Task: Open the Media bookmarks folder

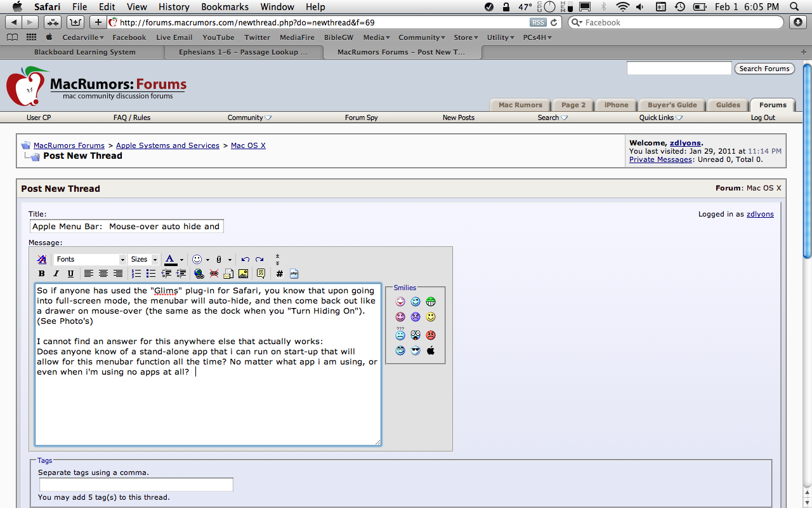Action: pos(377,37)
